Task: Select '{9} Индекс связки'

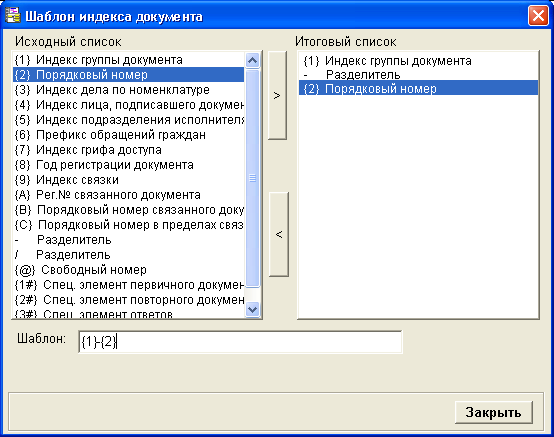Action: point(129,179)
